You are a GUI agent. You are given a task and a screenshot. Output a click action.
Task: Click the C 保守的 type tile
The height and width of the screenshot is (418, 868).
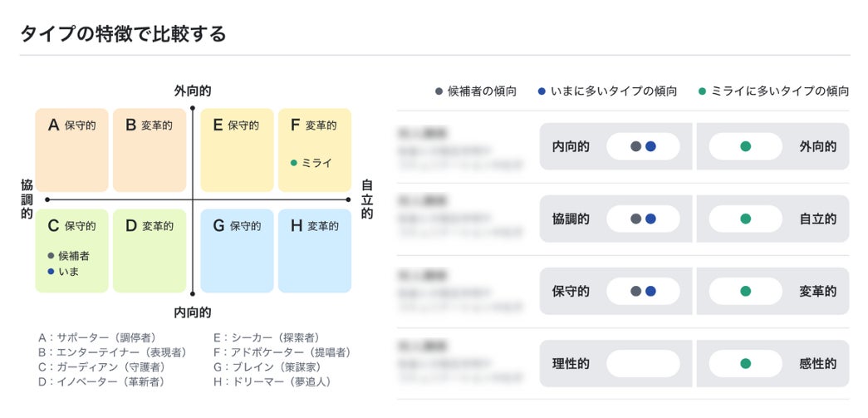(72, 250)
